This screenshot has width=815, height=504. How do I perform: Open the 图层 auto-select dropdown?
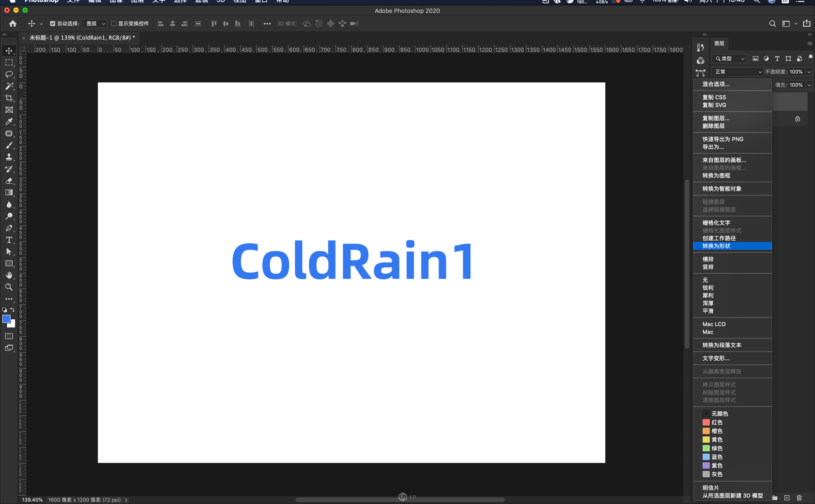point(96,24)
